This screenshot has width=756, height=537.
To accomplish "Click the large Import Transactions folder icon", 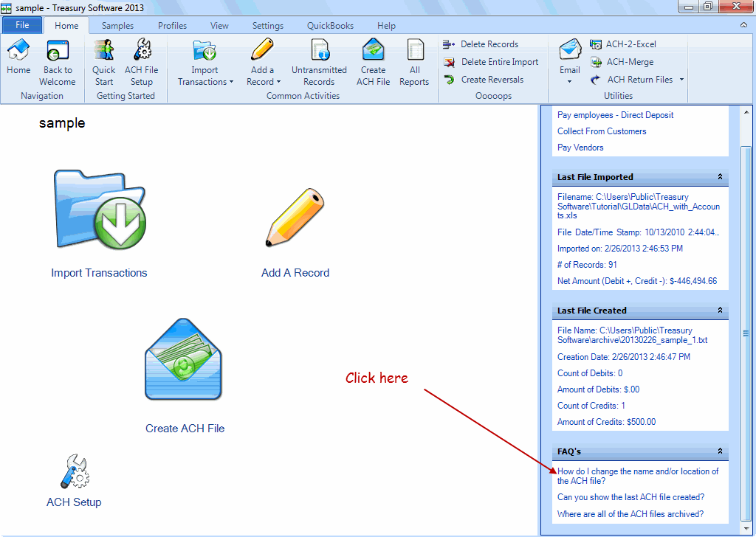I will coord(100,209).
